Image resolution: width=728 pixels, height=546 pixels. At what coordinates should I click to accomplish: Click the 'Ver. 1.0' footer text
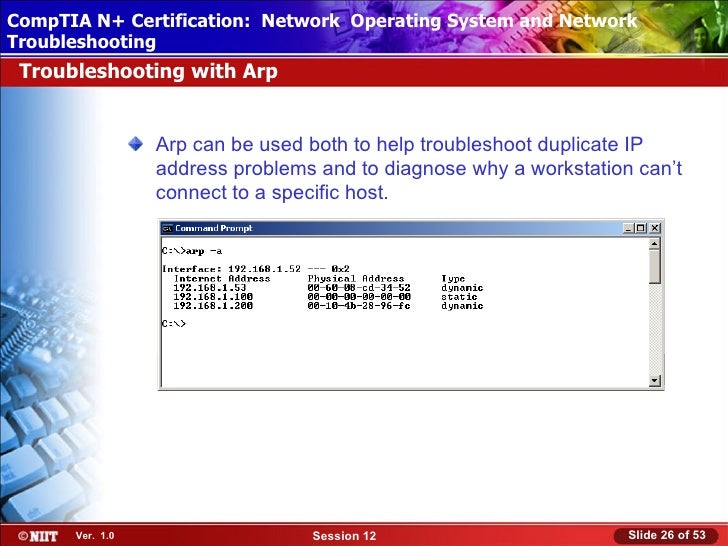click(x=95, y=536)
